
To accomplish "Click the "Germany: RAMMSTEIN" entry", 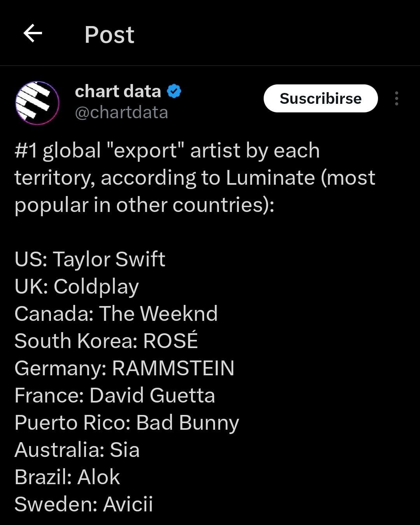I will pos(124,367).
